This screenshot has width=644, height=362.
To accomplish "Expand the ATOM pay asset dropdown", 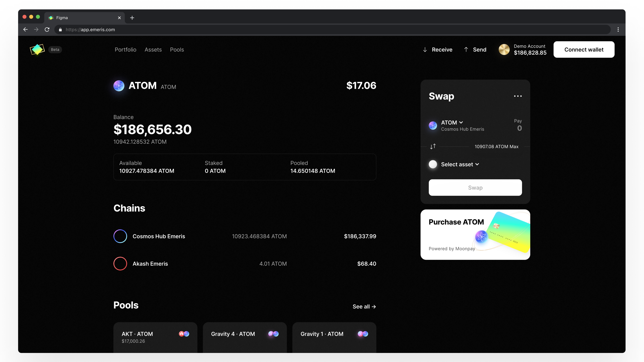I will click(452, 122).
